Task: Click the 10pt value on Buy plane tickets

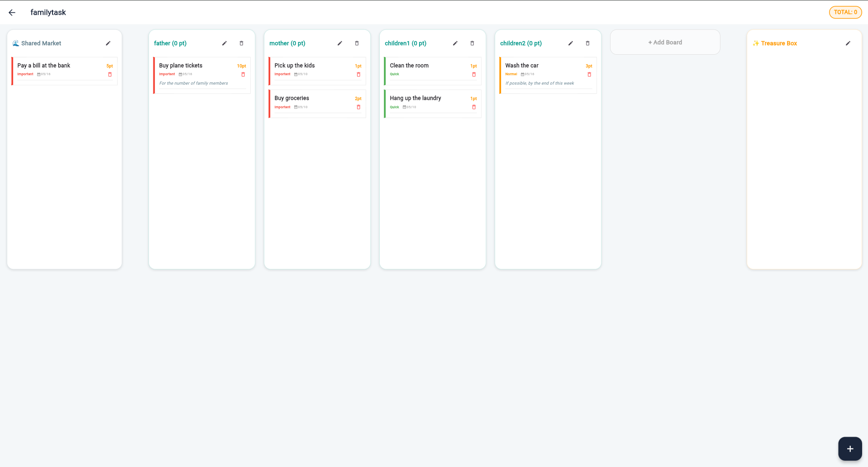Action: [242, 66]
